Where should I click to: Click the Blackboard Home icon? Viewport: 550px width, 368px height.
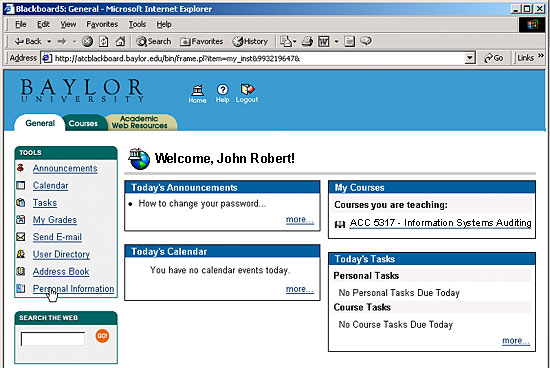click(x=197, y=94)
